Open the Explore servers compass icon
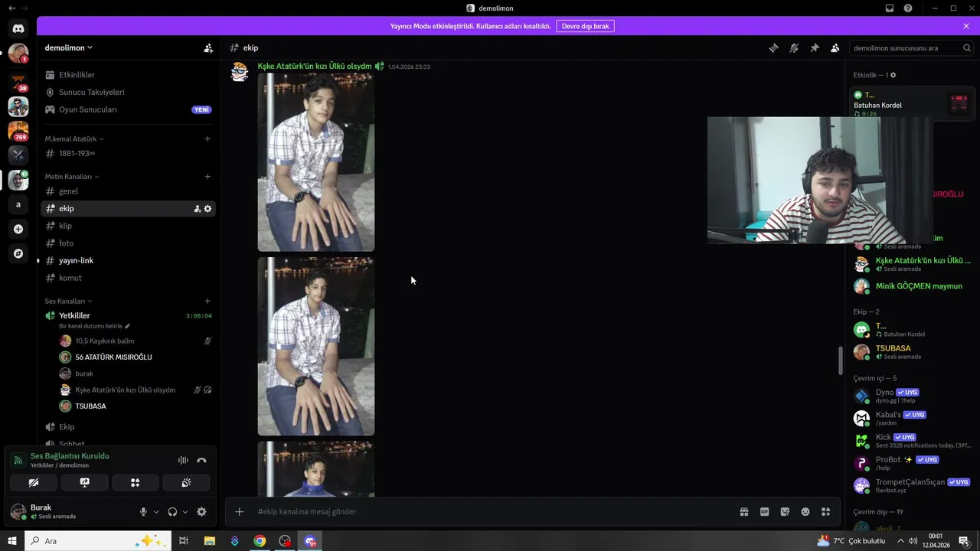The image size is (980, 551). [x=18, y=253]
